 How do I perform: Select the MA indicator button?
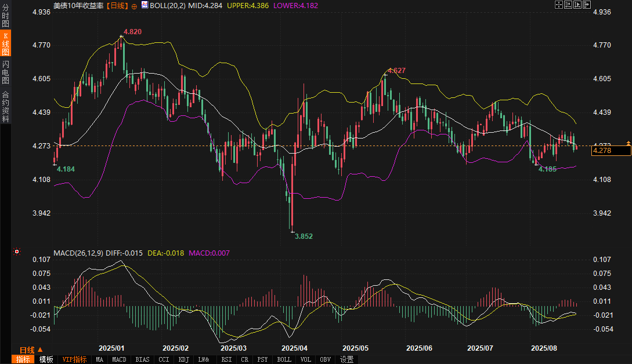100,359
